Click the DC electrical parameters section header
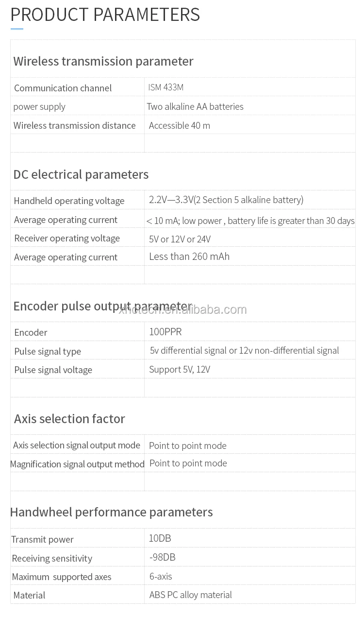The image size is (364, 617). pyautogui.click(x=81, y=174)
